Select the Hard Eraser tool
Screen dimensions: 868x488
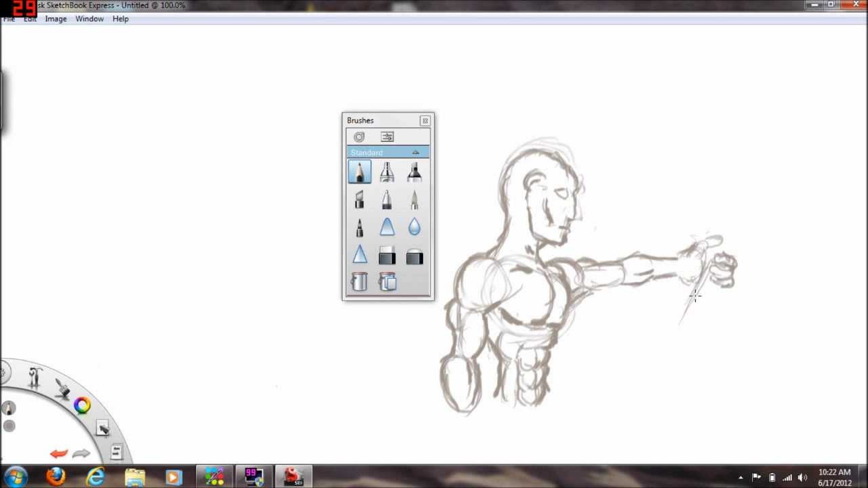click(387, 255)
